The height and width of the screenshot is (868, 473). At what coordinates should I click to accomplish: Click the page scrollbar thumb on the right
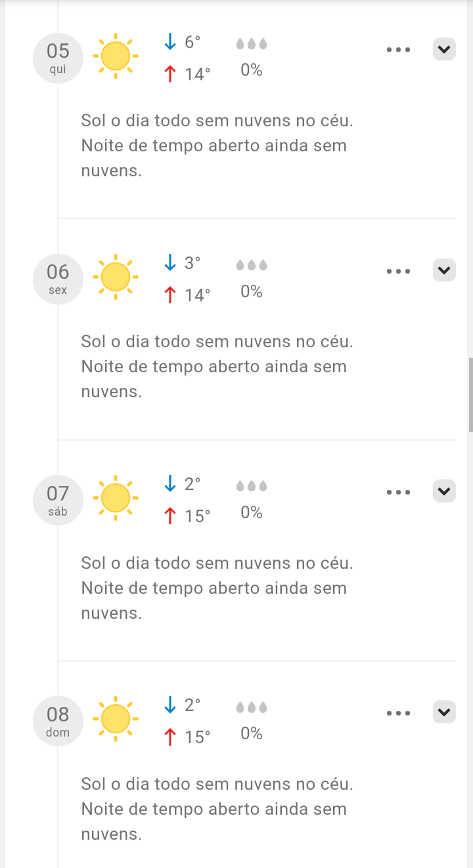coord(470,395)
